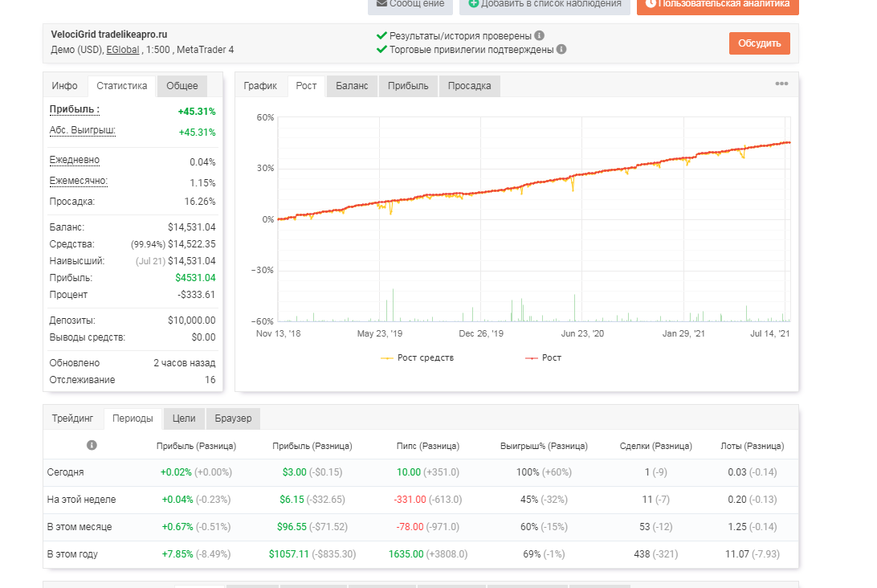Click Добавить в список наблюдения button
877x588 pixels.
(x=545, y=5)
